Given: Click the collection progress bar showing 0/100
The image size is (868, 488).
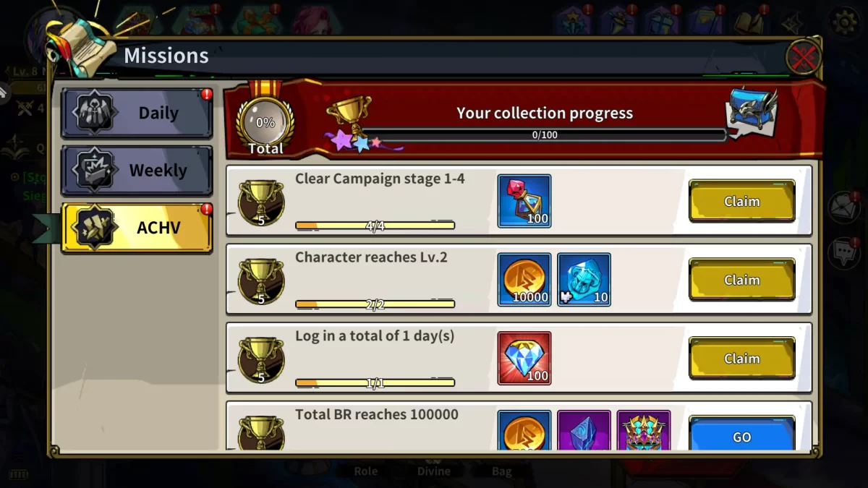Looking at the screenshot, I should (x=544, y=135).
